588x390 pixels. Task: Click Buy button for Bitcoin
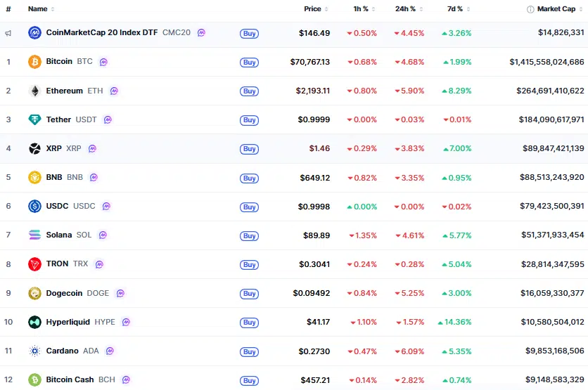[x=250, y=63]
